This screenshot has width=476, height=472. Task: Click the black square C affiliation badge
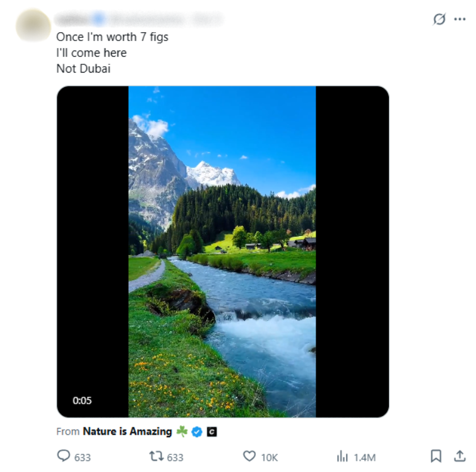[212, 432]
